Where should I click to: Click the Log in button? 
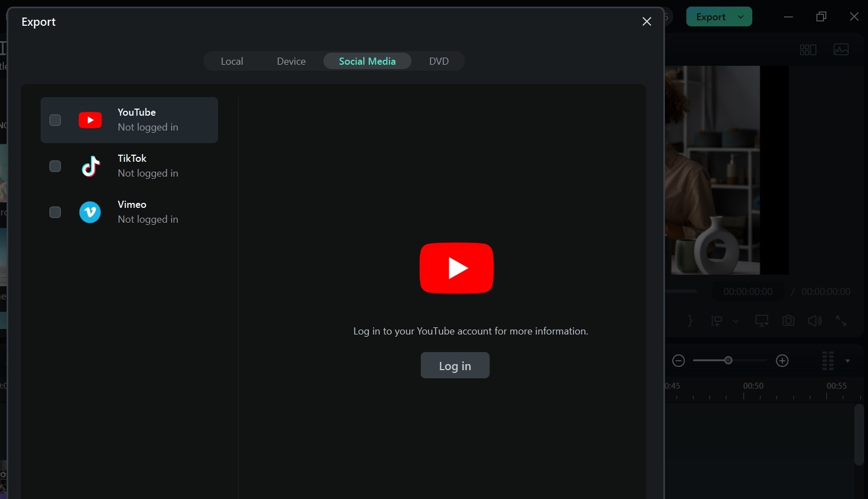[x=455, y=365]
